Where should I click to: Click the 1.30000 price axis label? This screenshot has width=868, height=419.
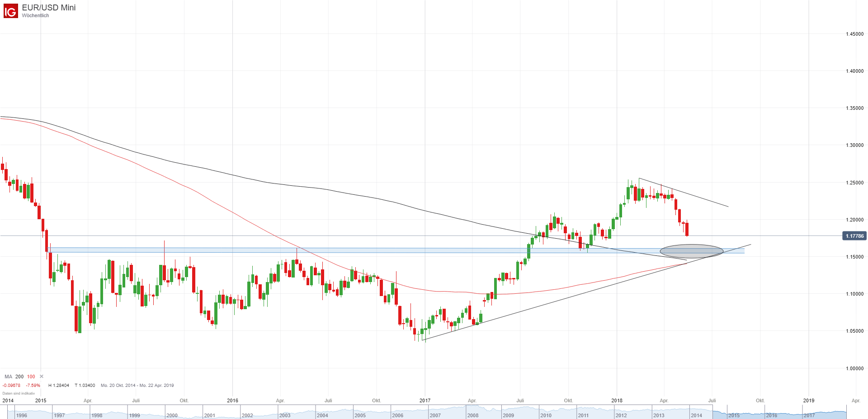[854, 145]
